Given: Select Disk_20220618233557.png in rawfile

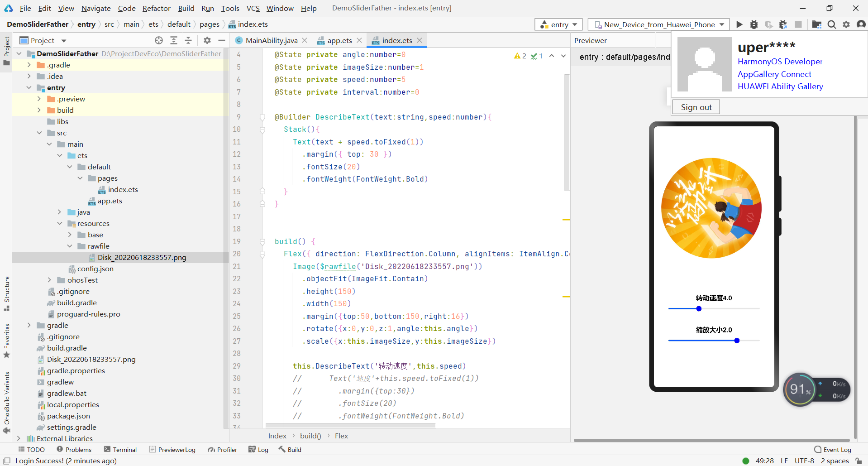Looking at the screenshot, I should (142, 257).
